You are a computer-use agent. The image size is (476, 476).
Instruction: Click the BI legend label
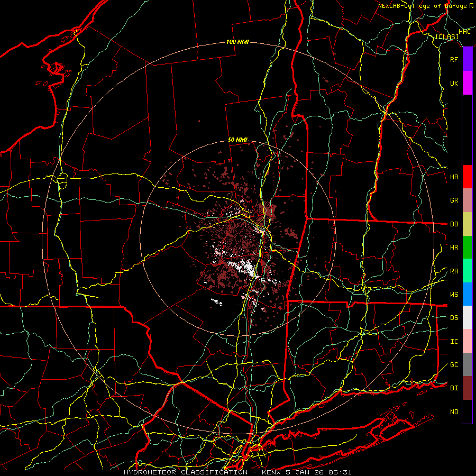pos(454,388)
